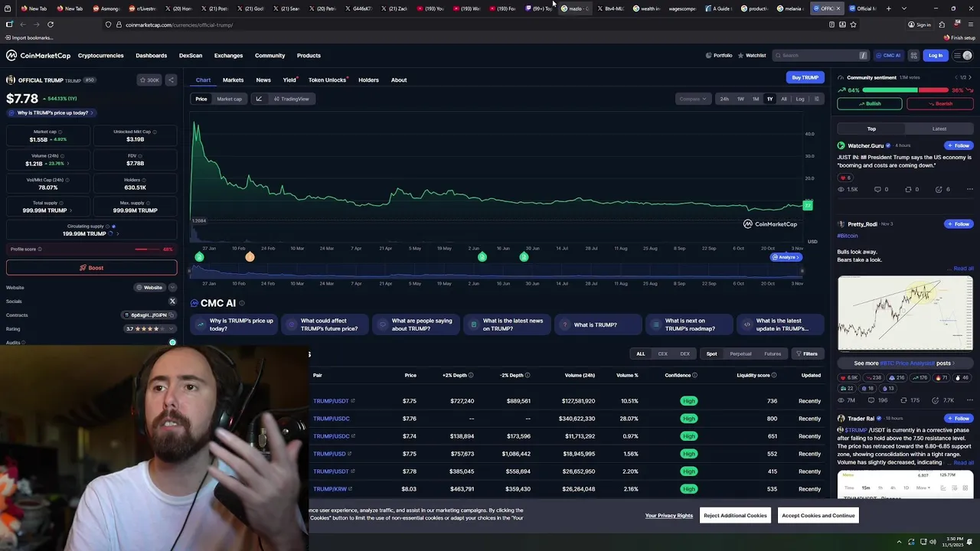
Task: Open the Filters button in markets
Action: [807, 354]
